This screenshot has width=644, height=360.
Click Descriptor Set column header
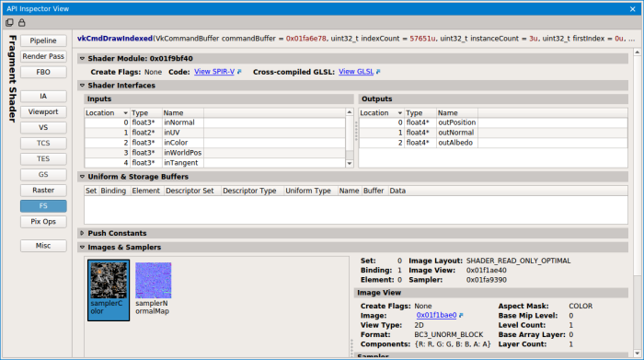click(192, 191)
